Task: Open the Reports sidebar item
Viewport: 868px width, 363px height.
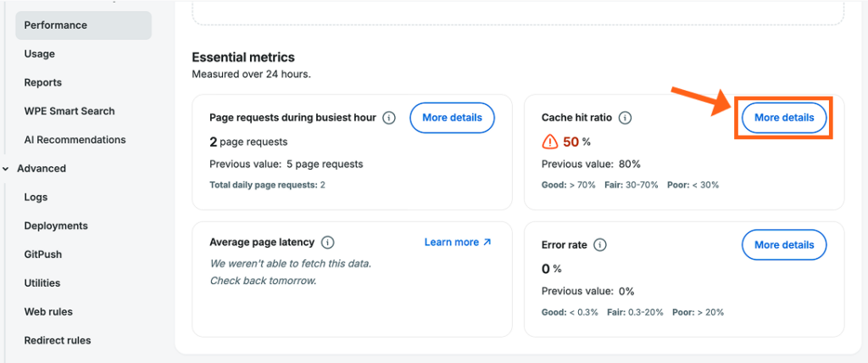Action: (x=42, y=82)
